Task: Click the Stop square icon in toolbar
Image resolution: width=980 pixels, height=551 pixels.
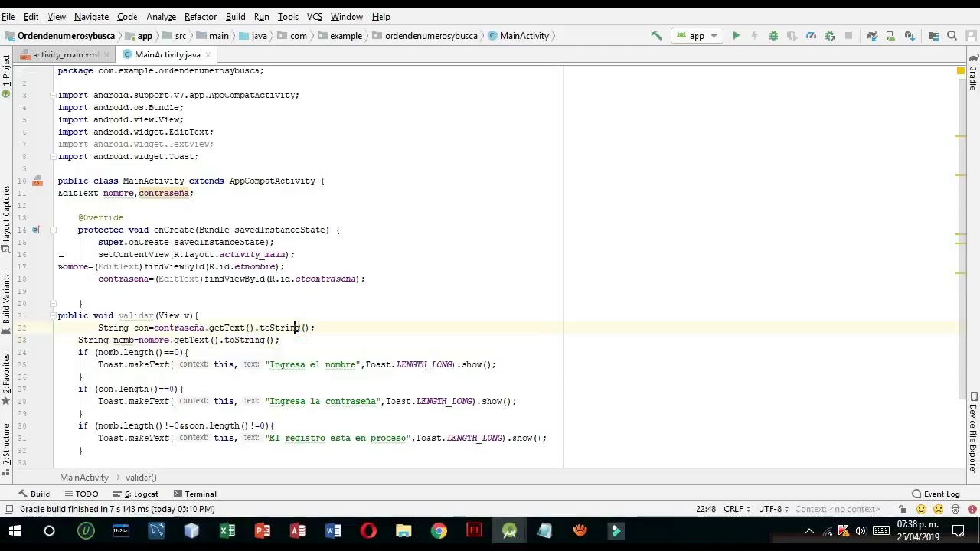Action: [848, 36]
